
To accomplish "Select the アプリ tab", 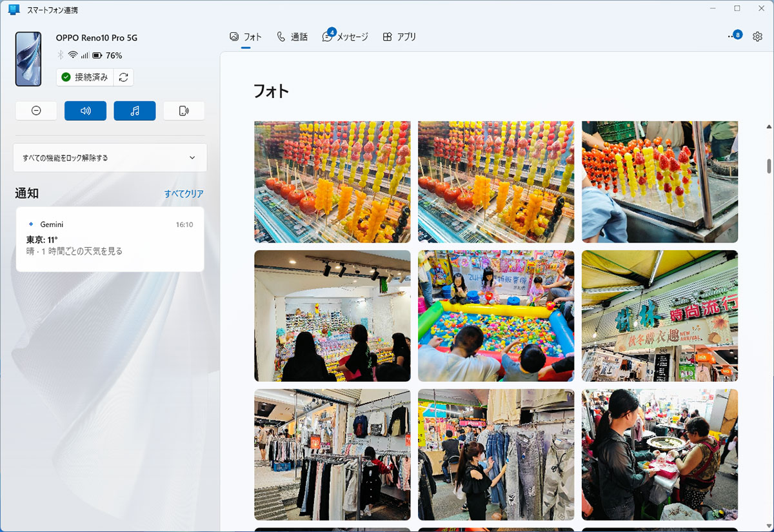I will pyautogui.click(x=399, y=37).
